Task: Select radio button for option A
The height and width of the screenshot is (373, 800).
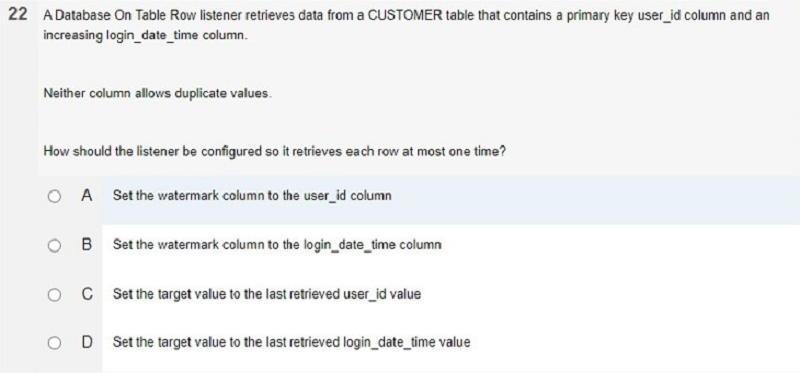Action: click(x=55, y=196)
